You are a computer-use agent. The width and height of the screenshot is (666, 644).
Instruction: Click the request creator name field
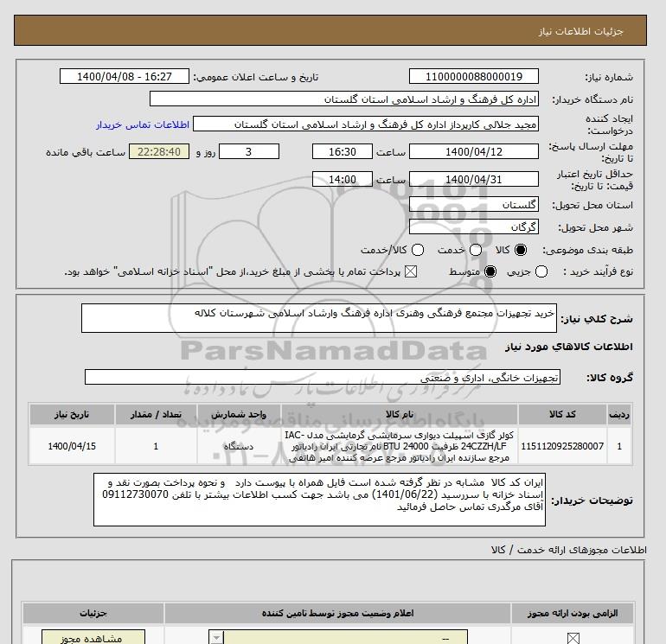[x=366, y=124]
